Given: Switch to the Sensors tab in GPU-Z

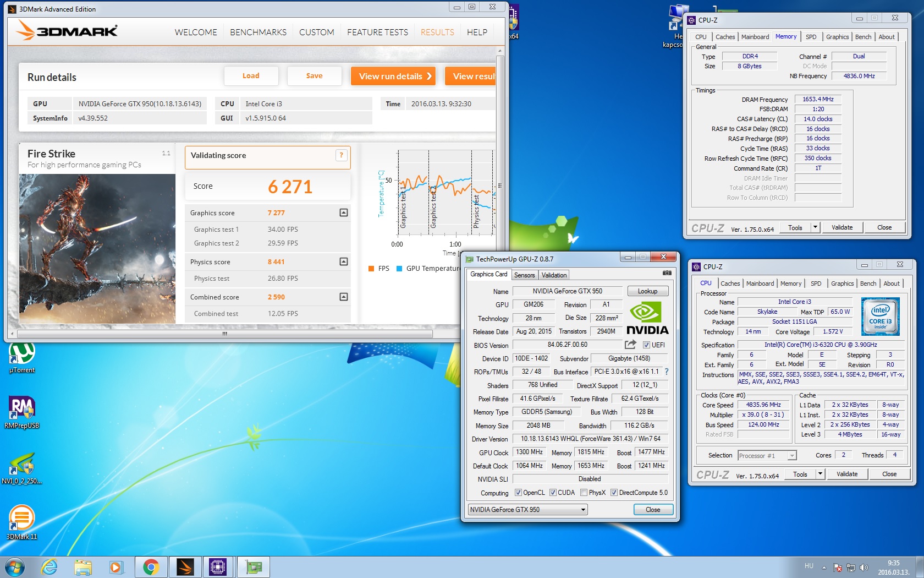Looking at the screenshot, I should coord(524,275).
